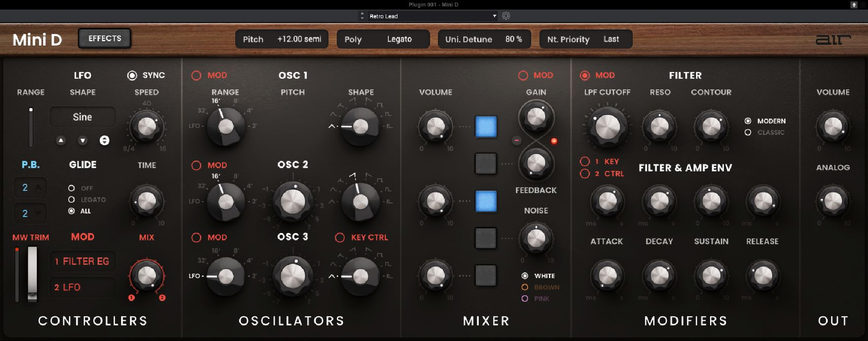Toggle the OSC 1 blue mixer switch

[x=486, y=127]
